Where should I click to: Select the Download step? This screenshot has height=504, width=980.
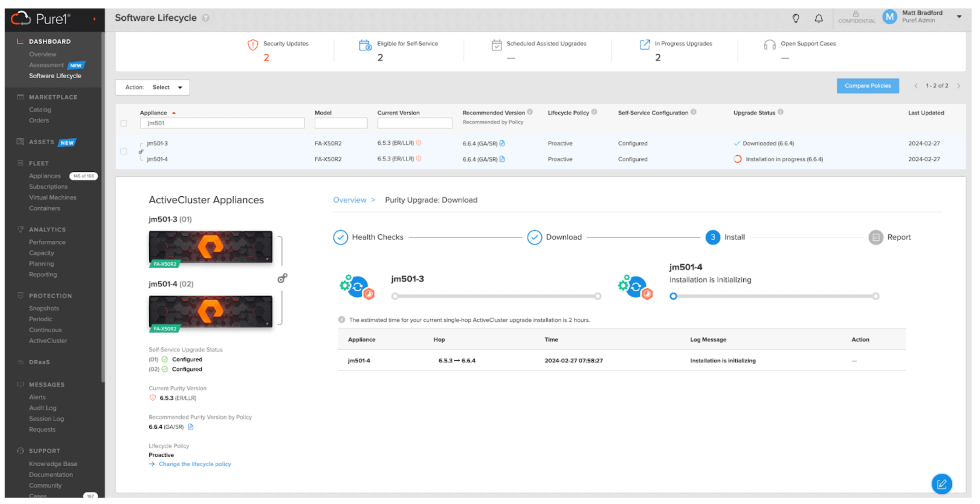tap(554, 237)
